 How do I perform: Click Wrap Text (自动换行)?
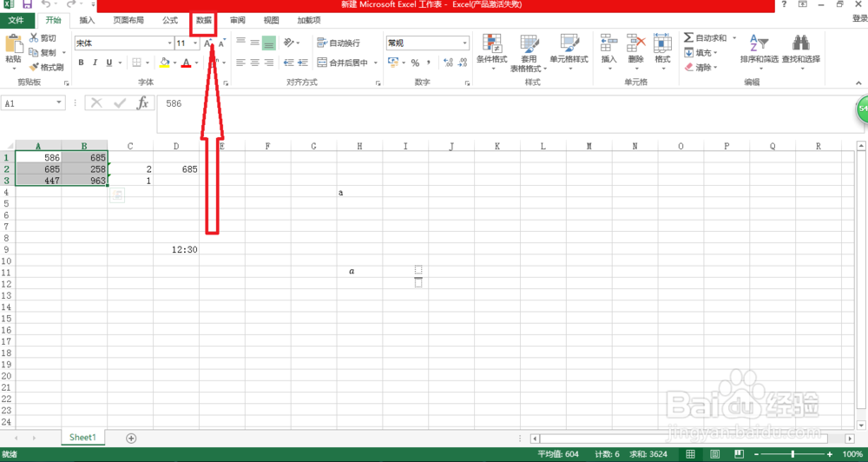click(339, 43)
